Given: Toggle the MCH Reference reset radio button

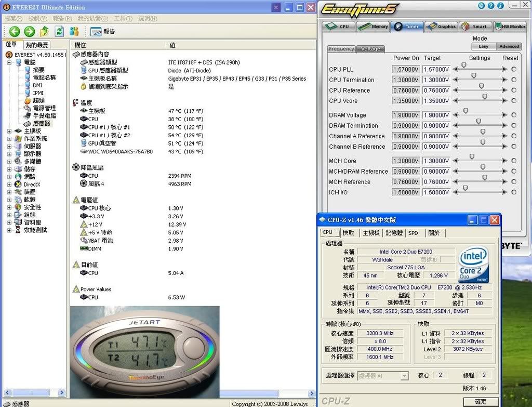Looking at the screenshot, I should [x=514, y=182].
